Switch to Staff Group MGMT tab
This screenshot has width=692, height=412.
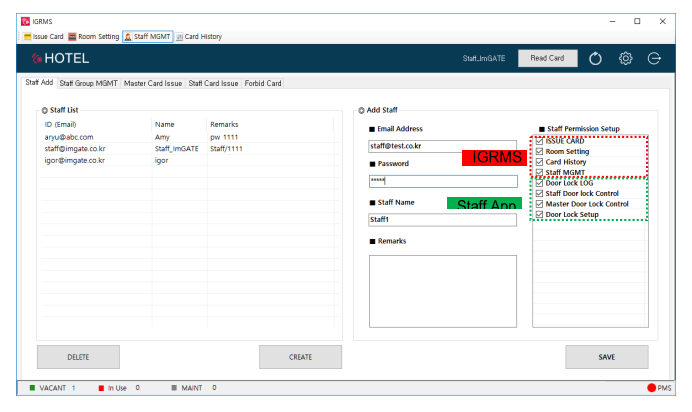click(x=88, y=83)
